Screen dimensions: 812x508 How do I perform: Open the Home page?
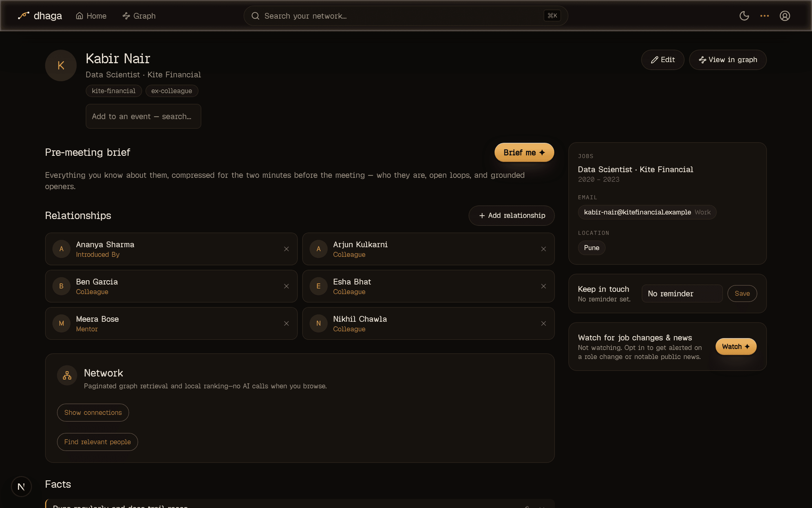click(91, 16)
